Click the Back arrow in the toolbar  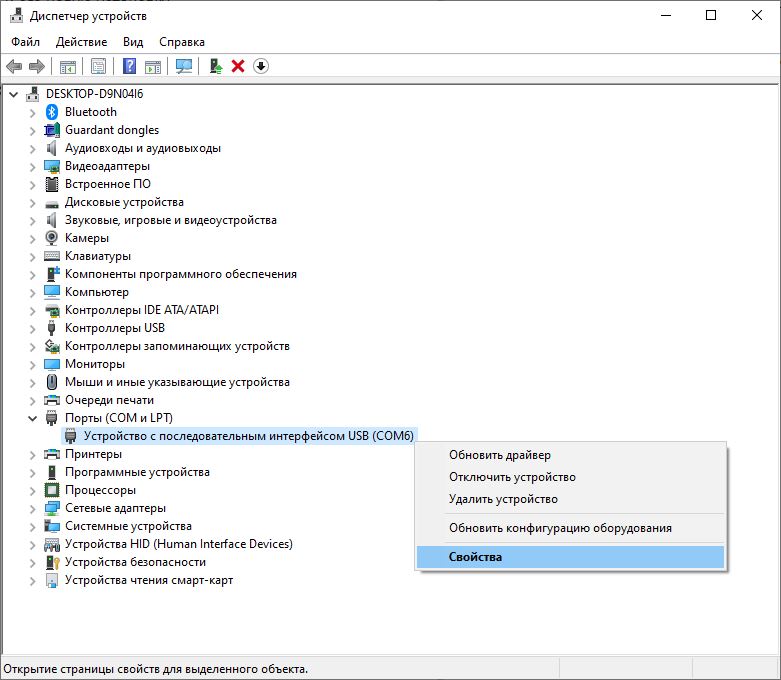click(x=14, y=66)
